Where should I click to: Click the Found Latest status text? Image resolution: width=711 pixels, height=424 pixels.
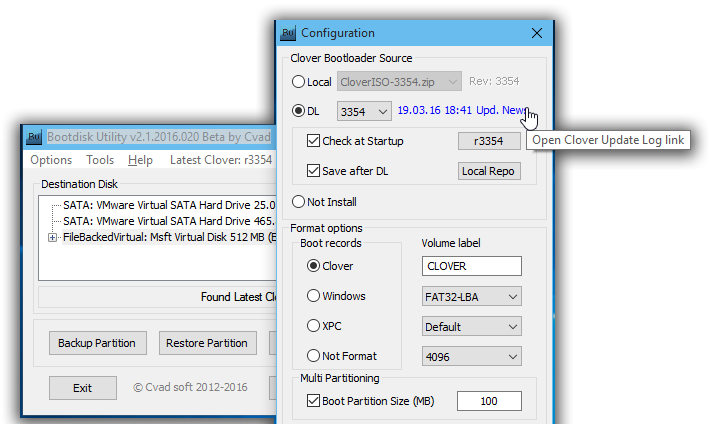pos(238,297)
